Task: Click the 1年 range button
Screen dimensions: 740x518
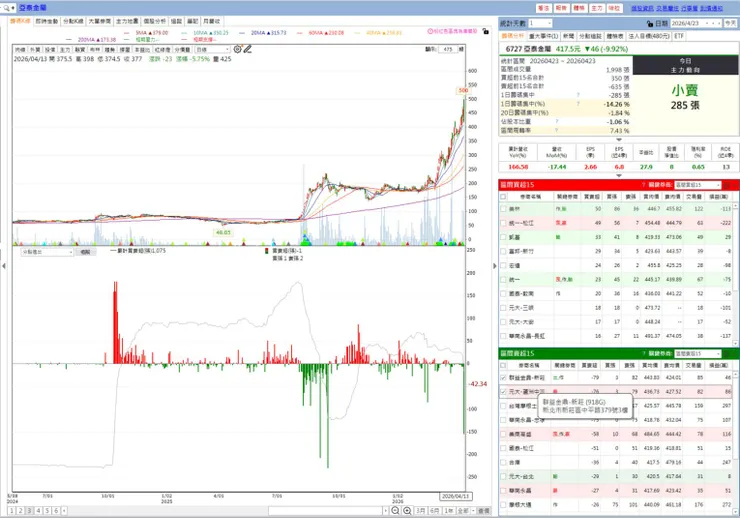Action: tap(448, 511)
